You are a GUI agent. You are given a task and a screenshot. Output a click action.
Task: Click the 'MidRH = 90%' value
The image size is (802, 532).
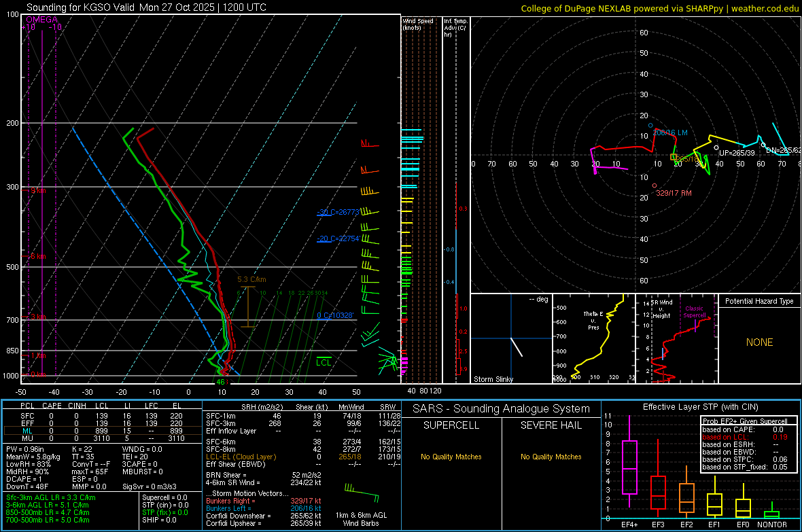(27, 472)
